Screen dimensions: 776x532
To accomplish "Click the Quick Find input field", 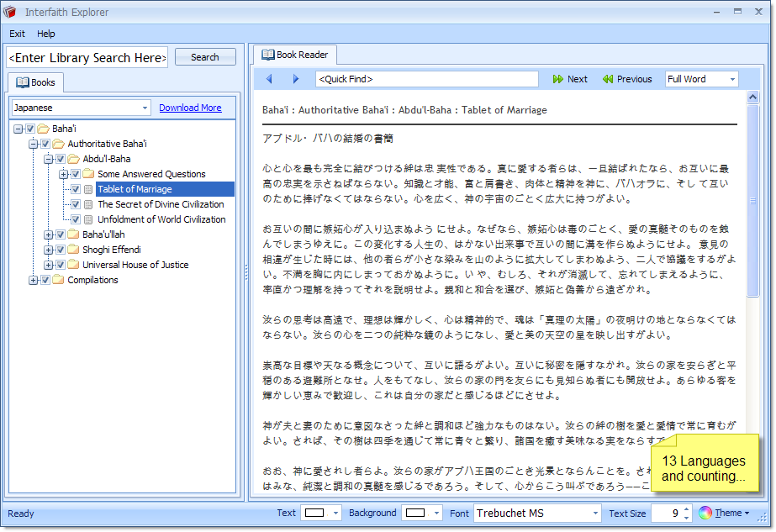I will (426, 79).
